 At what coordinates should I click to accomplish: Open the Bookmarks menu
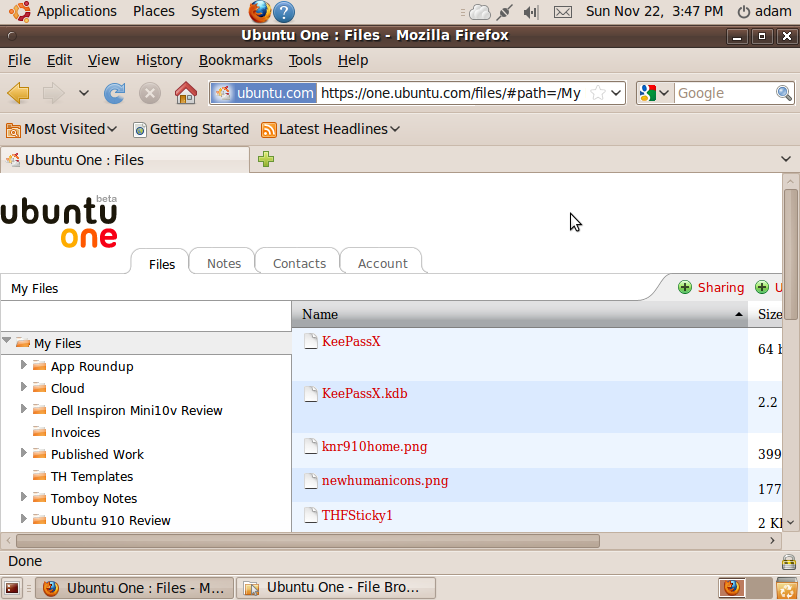coord(236,60)
